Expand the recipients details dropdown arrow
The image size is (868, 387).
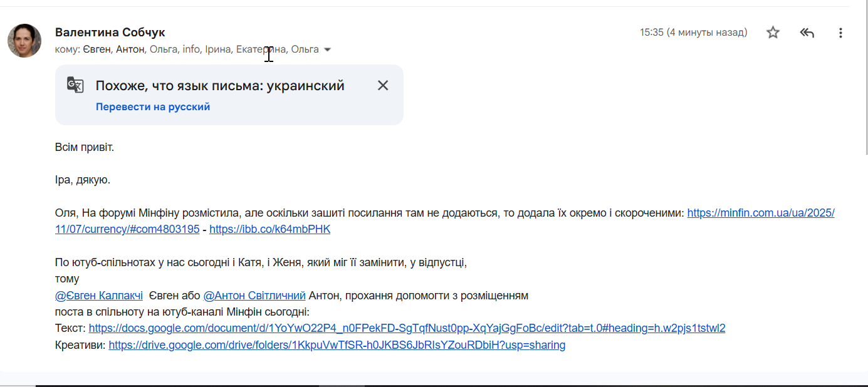pyautogui.click(x=327, y=49)
